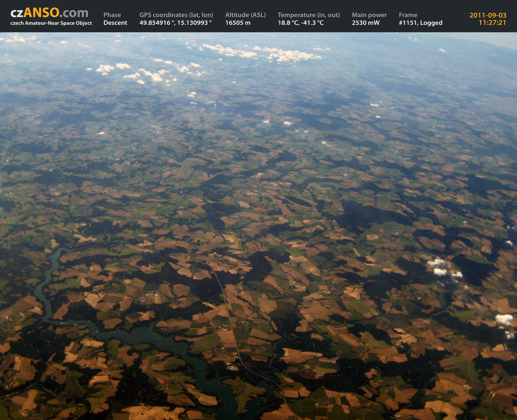Image resolution: width=517 pixels, height=420 pixels.
Task: Click the time stamp '11:27:21'
Action: (x=492, y=23)
